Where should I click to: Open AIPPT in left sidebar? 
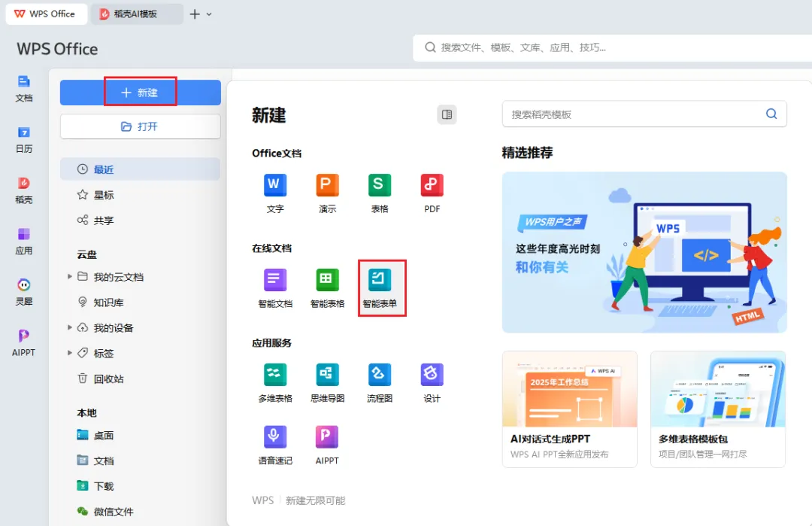pos(24,343)
